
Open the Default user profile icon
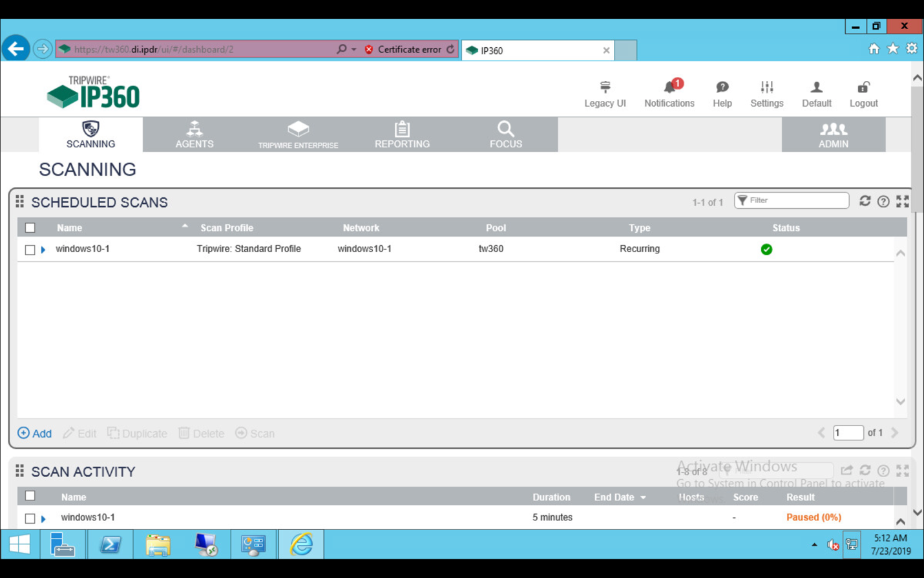tap(817, 87)
